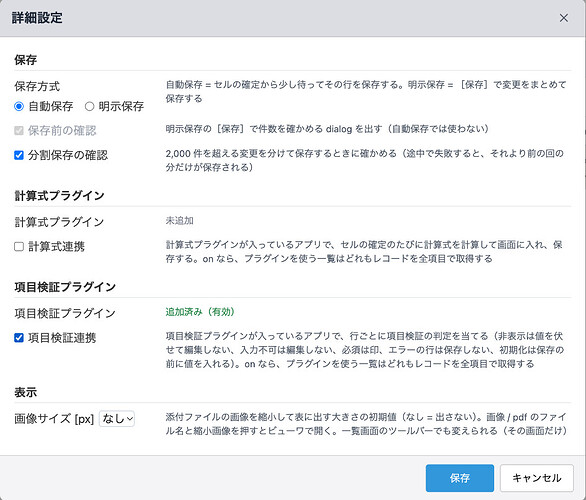Click the 計算式連携 label text

click(x=56, y=247)
